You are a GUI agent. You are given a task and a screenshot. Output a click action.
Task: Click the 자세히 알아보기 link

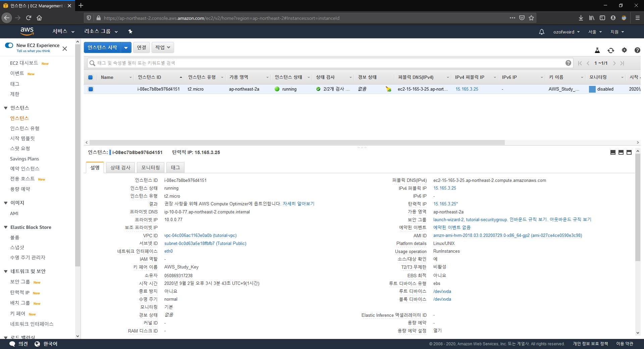click(299, 204)
